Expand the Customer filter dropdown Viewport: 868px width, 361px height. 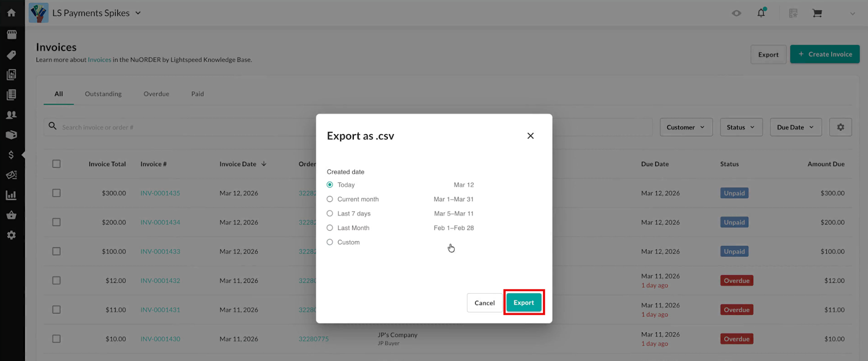pos(686,127)
